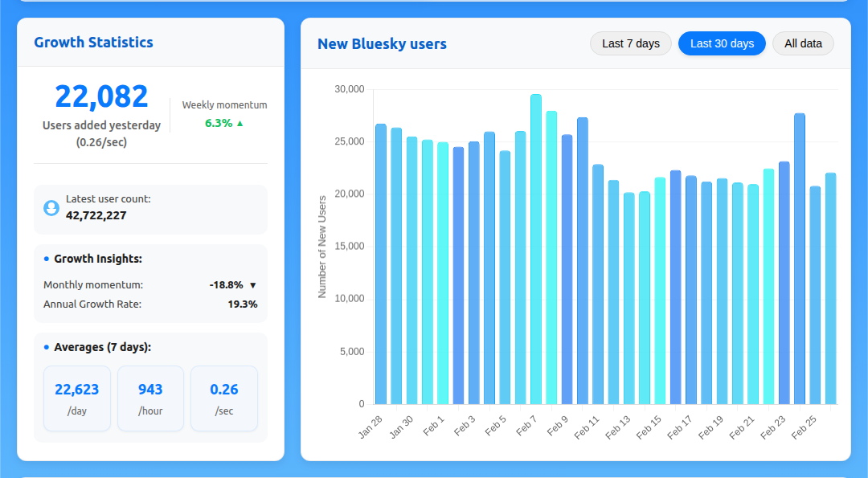868x478 pixels.
Task: Select the first bar for Jan 28
Action: (381, 265)
